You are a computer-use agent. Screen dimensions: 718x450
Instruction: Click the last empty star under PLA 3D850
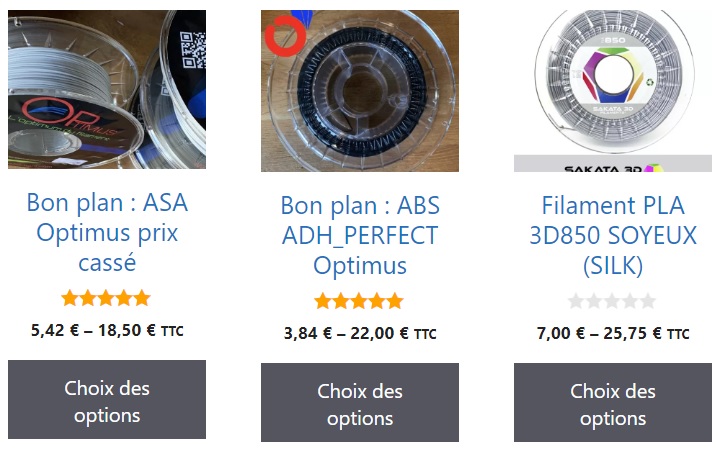pyautogui.click(x=648, y=301)
